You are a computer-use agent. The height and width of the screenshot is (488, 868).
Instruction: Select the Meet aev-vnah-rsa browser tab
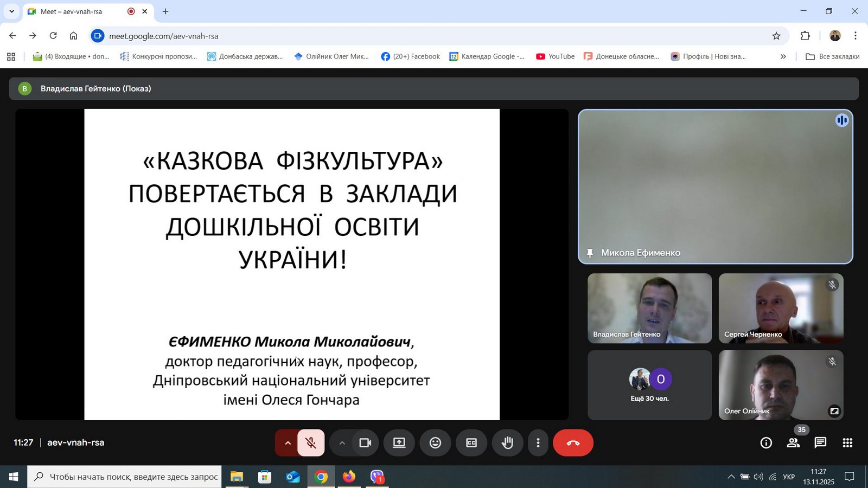tap(76, 11)
